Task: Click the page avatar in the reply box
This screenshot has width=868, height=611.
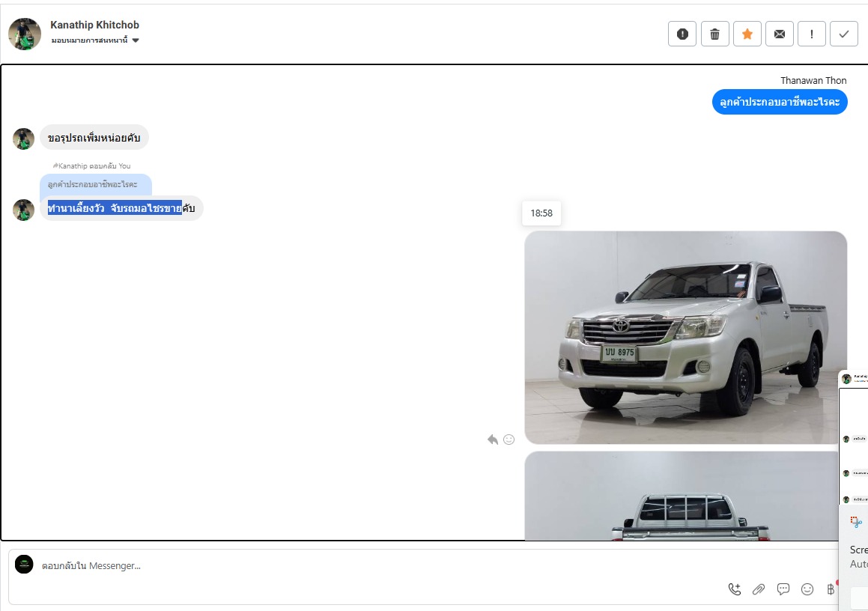Action: coord(24,565)
